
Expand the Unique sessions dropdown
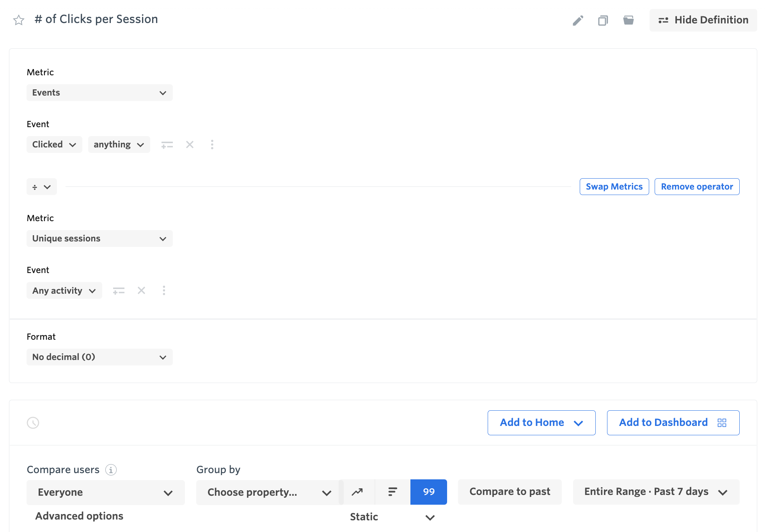tap(99, 239)
